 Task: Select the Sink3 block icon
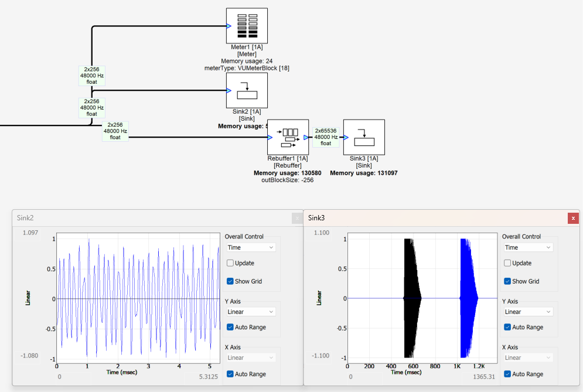point(364,137)
